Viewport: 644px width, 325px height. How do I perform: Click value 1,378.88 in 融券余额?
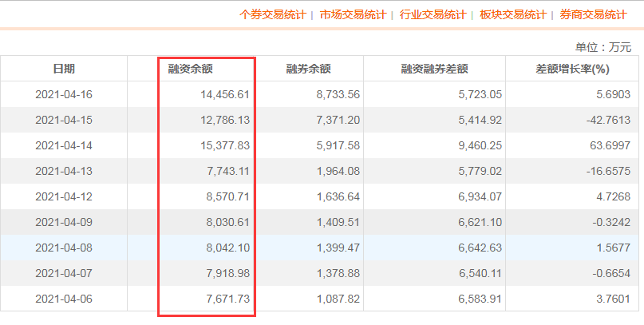click(338, 273)
